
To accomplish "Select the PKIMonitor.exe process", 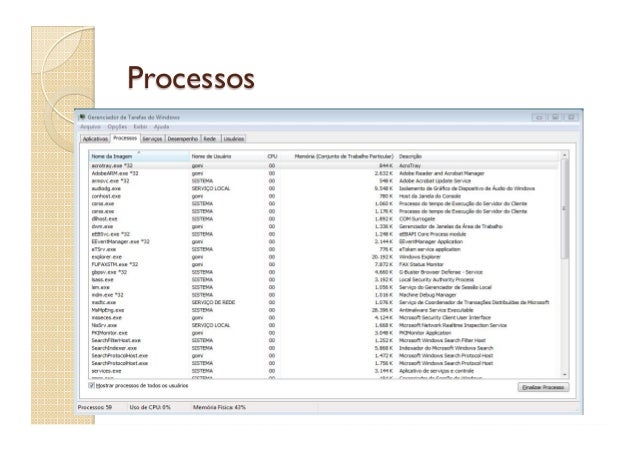I will [324, 333].
